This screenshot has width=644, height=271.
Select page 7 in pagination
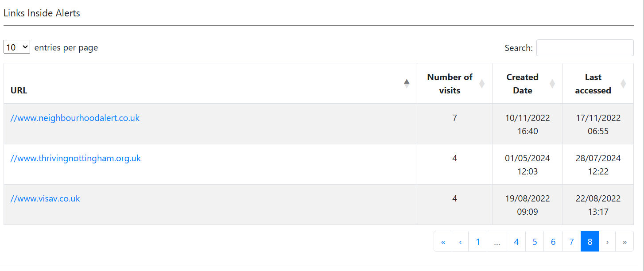(x=571, y=241)
